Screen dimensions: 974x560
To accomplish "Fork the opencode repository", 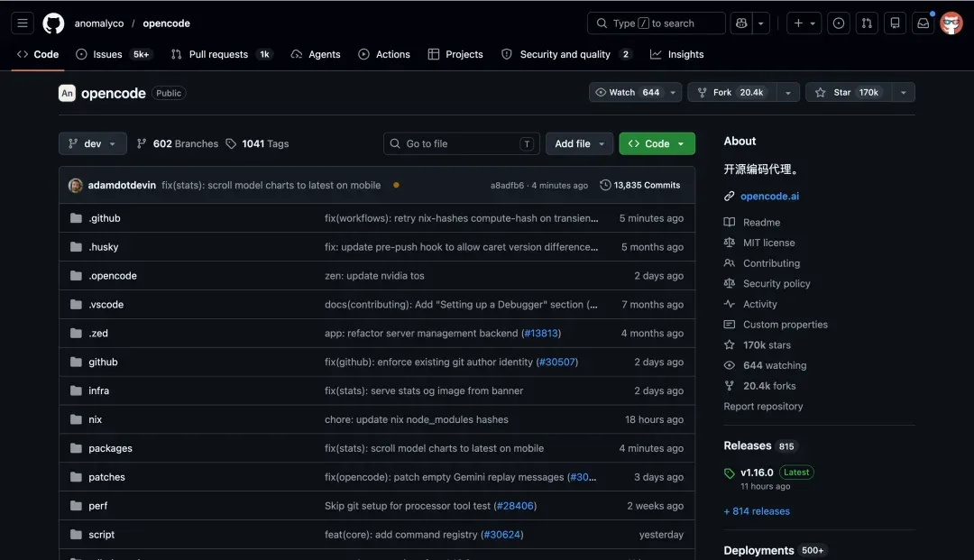I will click(731, 93).
